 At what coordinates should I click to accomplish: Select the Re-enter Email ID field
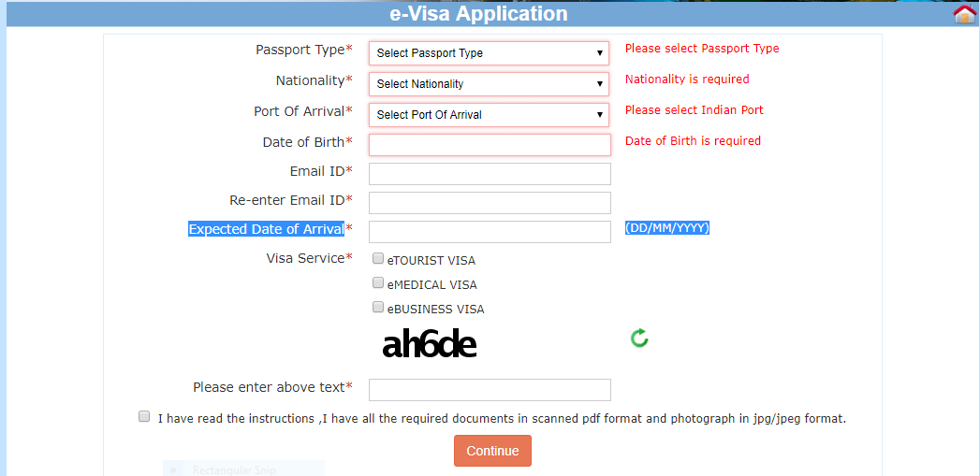(x=490, y=203)
